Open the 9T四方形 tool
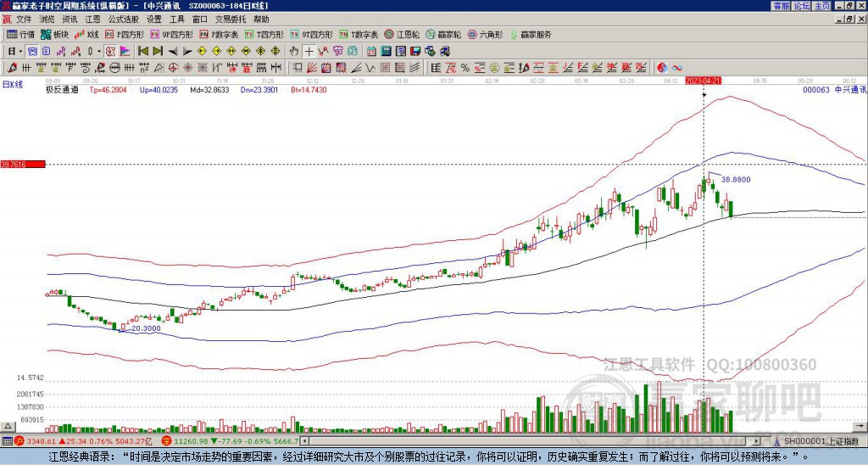Screen dimensions: 868x465 [311, 34]
